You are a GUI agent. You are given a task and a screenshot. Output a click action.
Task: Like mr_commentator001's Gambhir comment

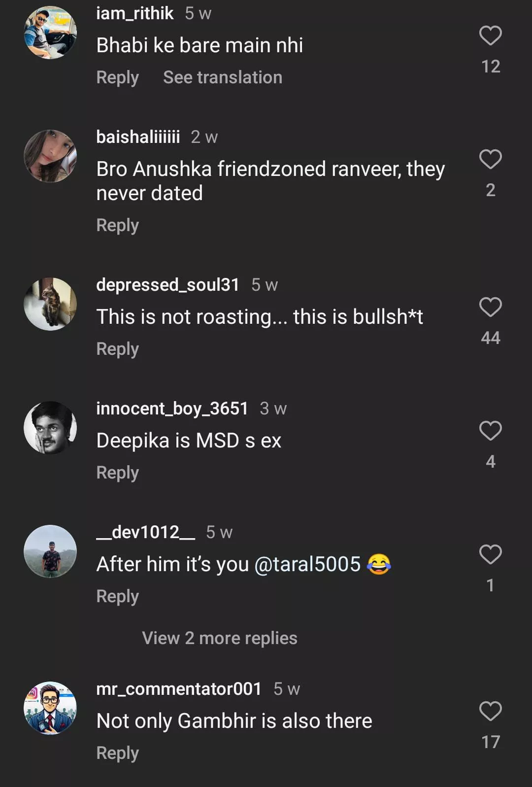tap(490, 712)
